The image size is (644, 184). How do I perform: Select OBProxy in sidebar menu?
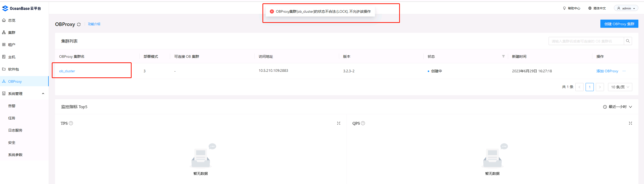[24, 81]
